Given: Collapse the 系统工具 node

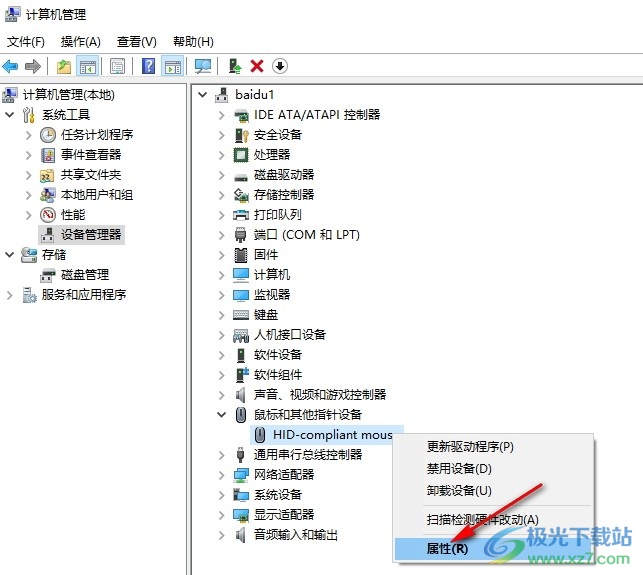Looking at the screenshot, I should tap(9, 115).
